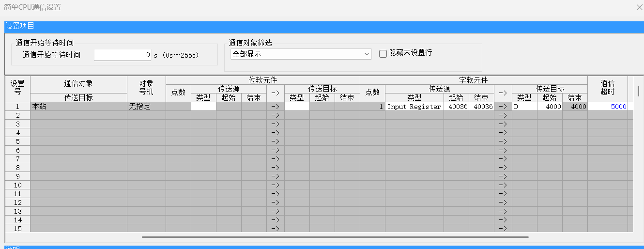Click the 无指定 cell in row 1
The width and height of the screenshot is (644, 249).
[146, 107]
